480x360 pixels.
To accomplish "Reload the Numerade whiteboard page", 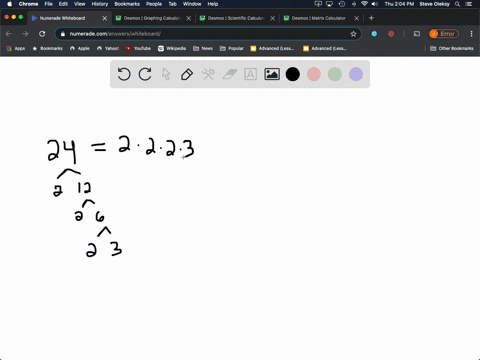I will pyautogui.click(x=42, y=34).
